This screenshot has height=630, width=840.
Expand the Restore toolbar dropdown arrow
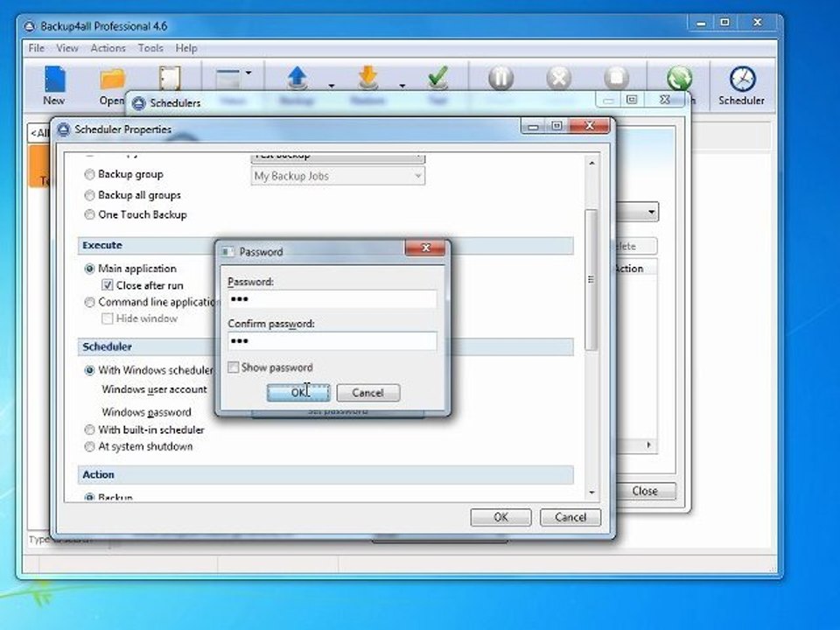coord(402,86)
